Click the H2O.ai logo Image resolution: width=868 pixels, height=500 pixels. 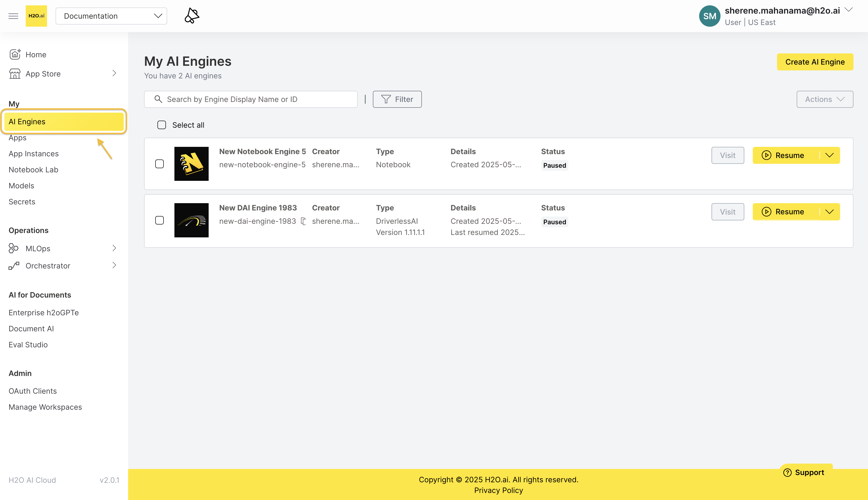pos(36,16)
